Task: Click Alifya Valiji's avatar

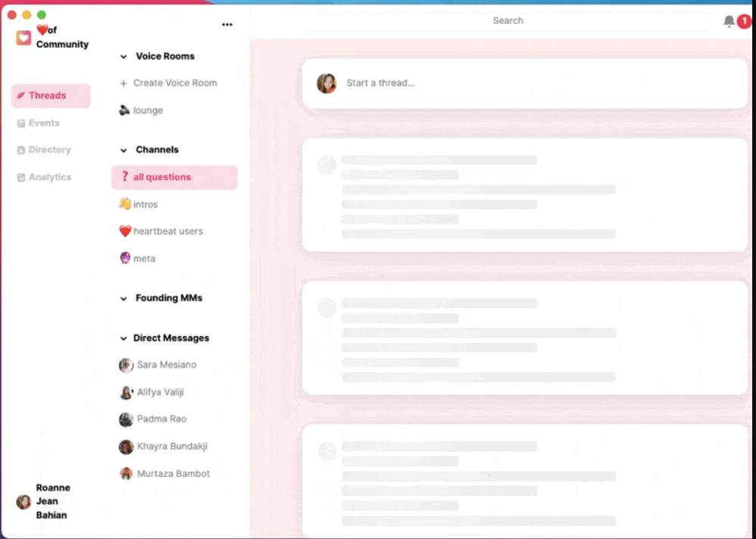Action: [126, 393]
